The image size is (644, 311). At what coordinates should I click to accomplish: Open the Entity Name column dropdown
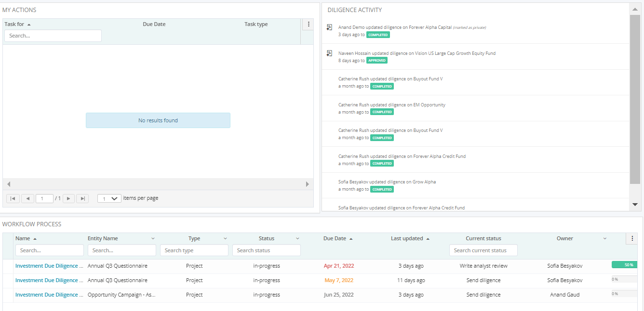coord(153,238)
